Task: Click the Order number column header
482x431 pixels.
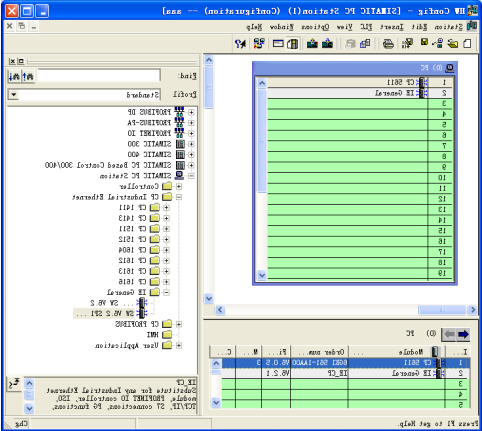Action: click(319, 352)
